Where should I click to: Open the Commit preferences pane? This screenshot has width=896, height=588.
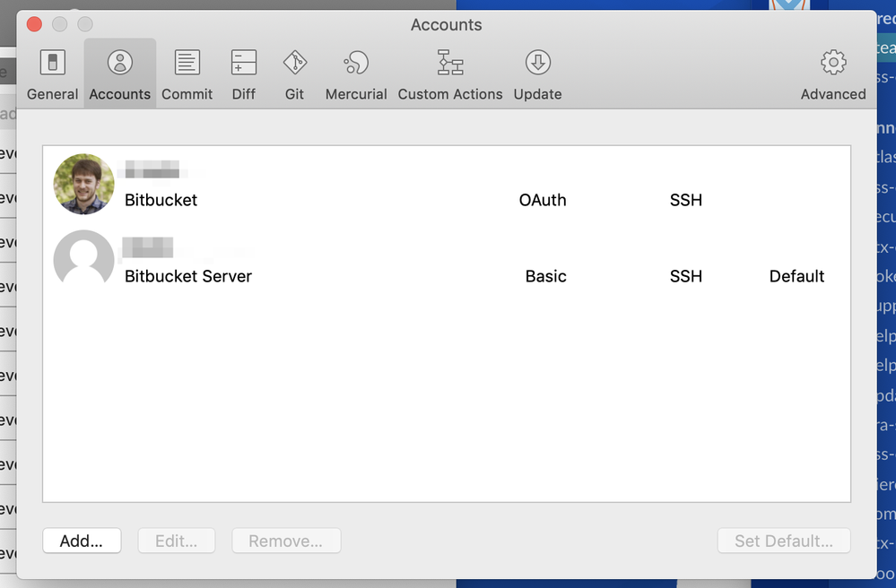(187, 73)
